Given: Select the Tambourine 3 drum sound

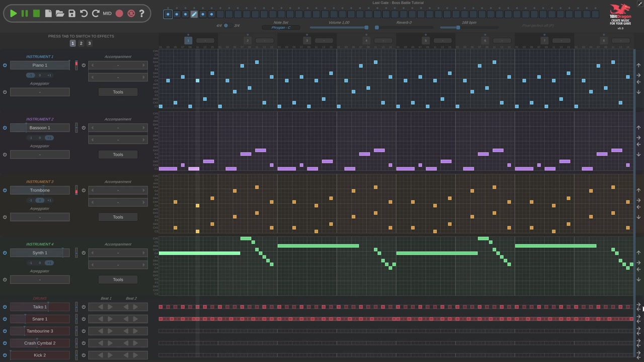Looking at the screenshot, I should tap(40, 331).
